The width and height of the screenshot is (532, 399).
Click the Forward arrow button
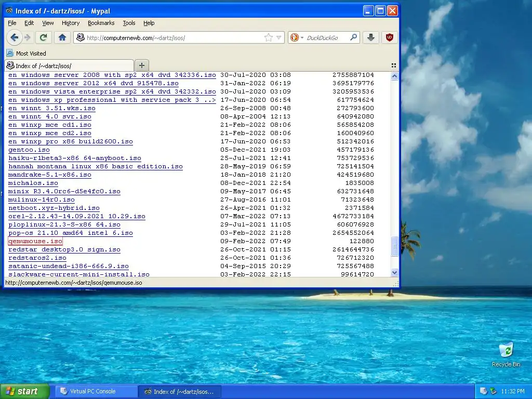tap(28, 37)
